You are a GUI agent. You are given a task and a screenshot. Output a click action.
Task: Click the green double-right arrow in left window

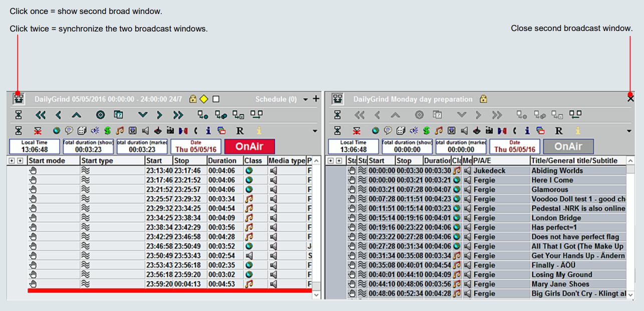click(x=178, y=115)
